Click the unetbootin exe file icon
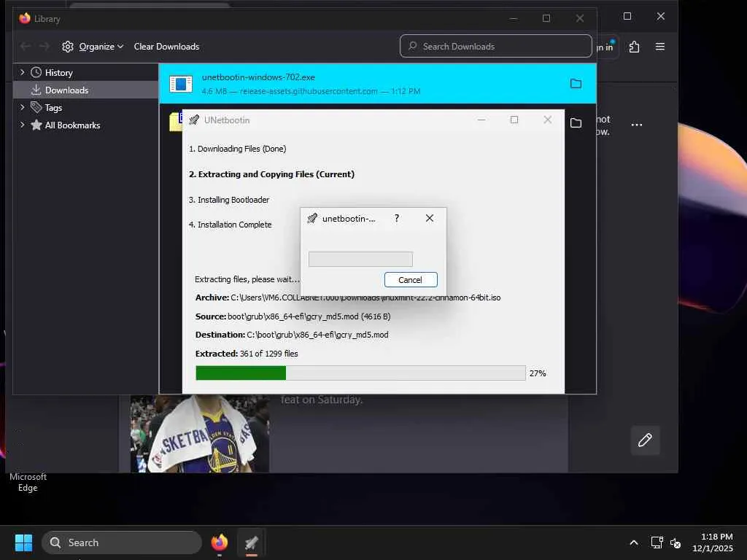747x560 pixels. click(x=181, y=85)
